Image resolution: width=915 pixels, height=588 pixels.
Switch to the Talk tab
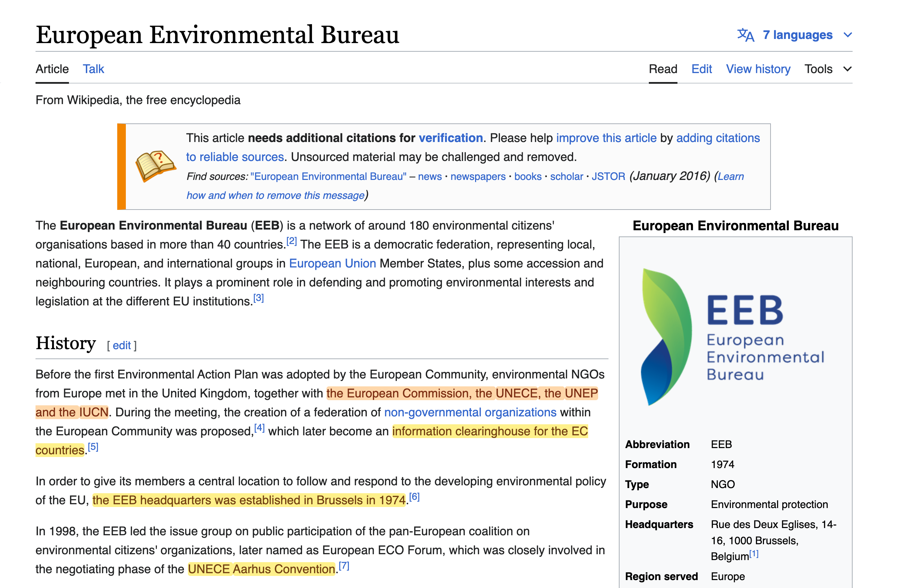pyautogui.click(x=93, y=69)
